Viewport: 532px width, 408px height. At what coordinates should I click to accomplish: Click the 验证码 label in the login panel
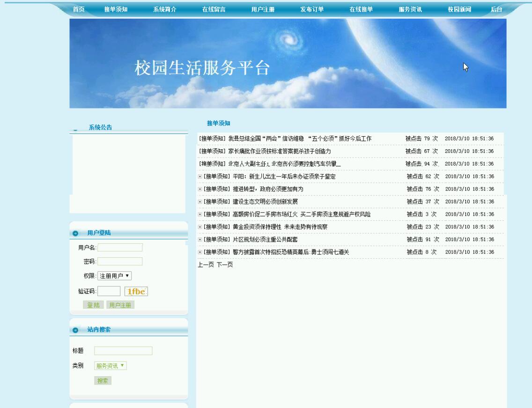click(87, 291)
